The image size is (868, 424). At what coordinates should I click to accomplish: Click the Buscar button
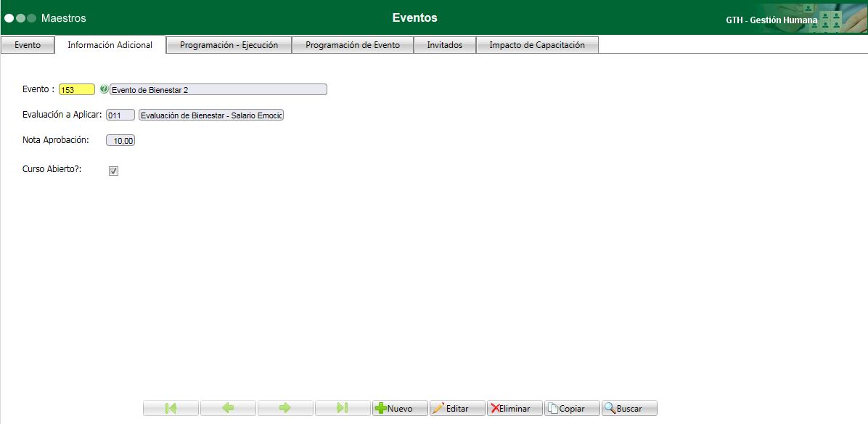coord(629,409)
